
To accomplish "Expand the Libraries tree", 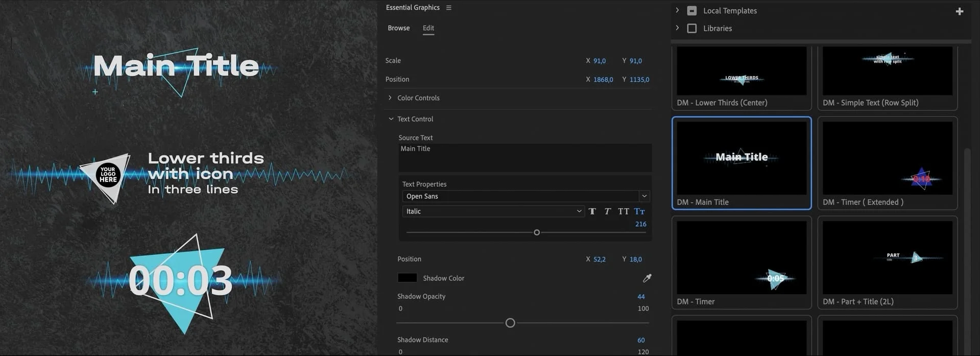I will tap(677, 28).
